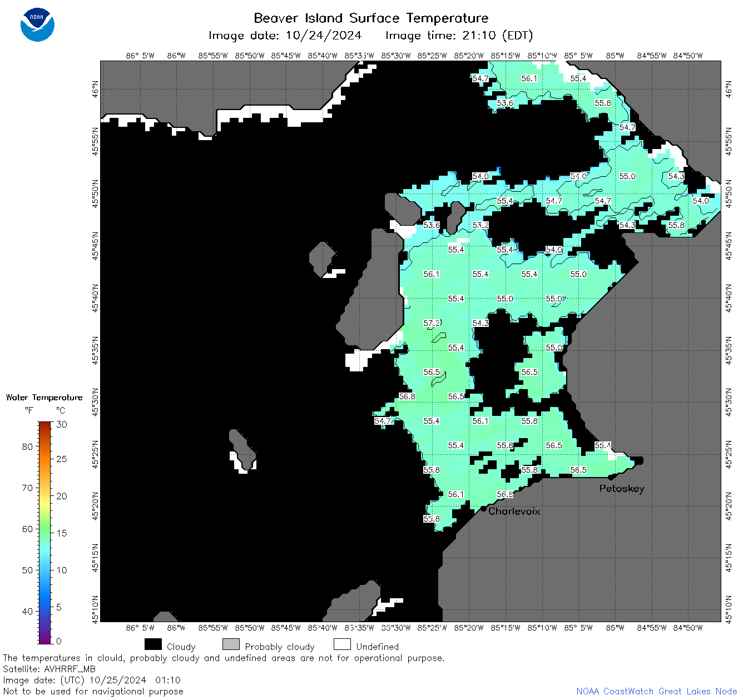Click the cloud disclaimer sentence below the map
The width and height of the screenshot is (743, 700).
[224, 658]
